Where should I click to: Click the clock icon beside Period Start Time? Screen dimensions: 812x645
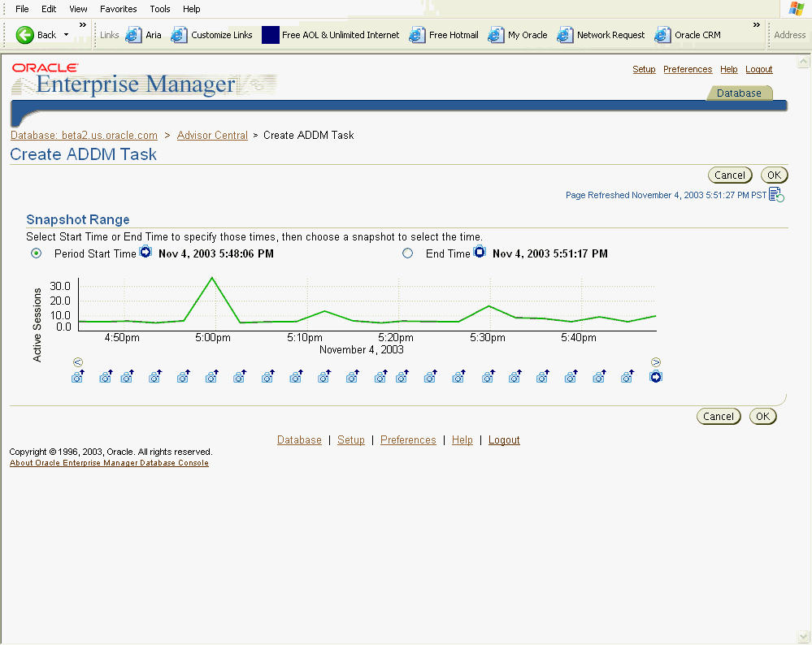coord(145,253)
